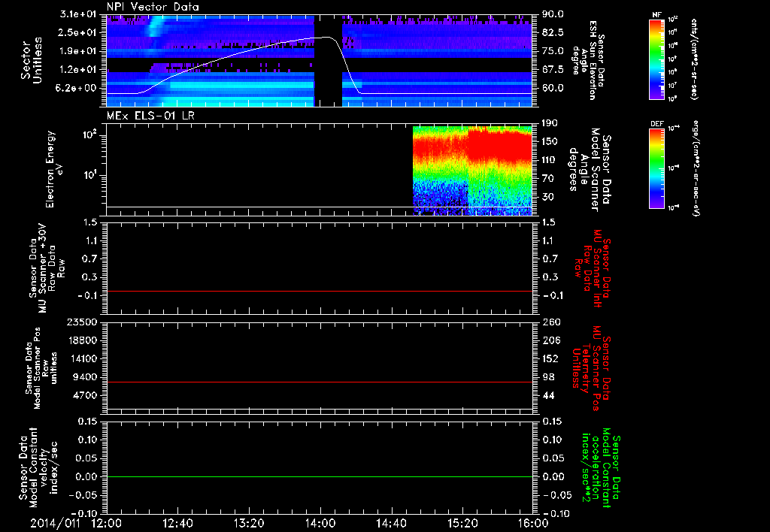Click the 13:20 time tick label
This screenshot has width=770, height=532.
249,523
